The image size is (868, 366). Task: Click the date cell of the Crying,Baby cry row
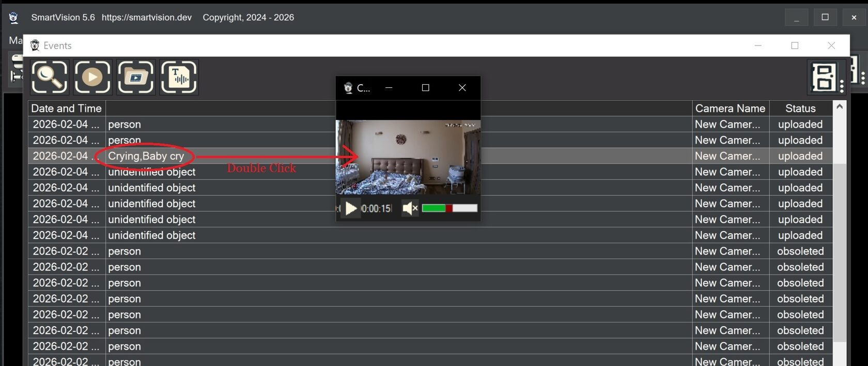pos(66,156)
